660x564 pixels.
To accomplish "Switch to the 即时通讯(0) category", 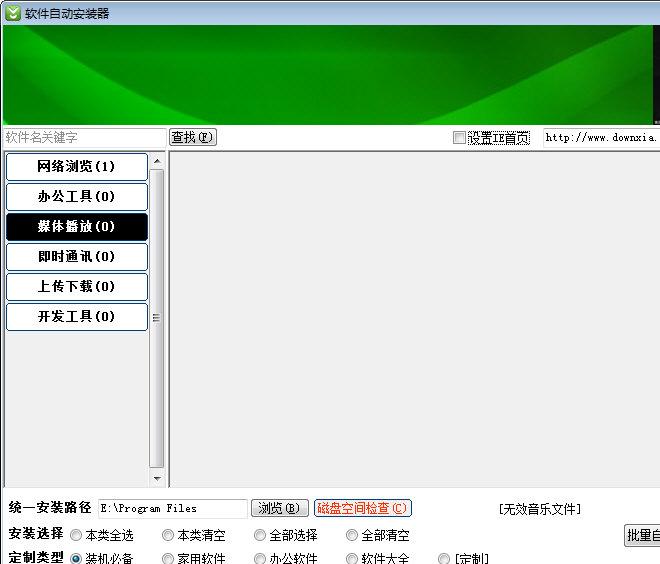I will click(77, 257).
